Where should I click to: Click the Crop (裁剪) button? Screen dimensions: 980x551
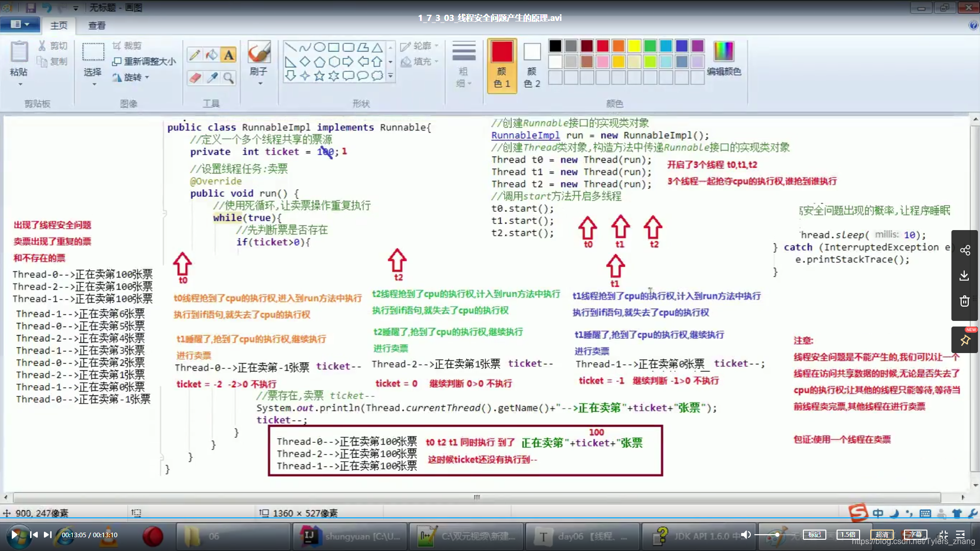(x=127, y=46)
